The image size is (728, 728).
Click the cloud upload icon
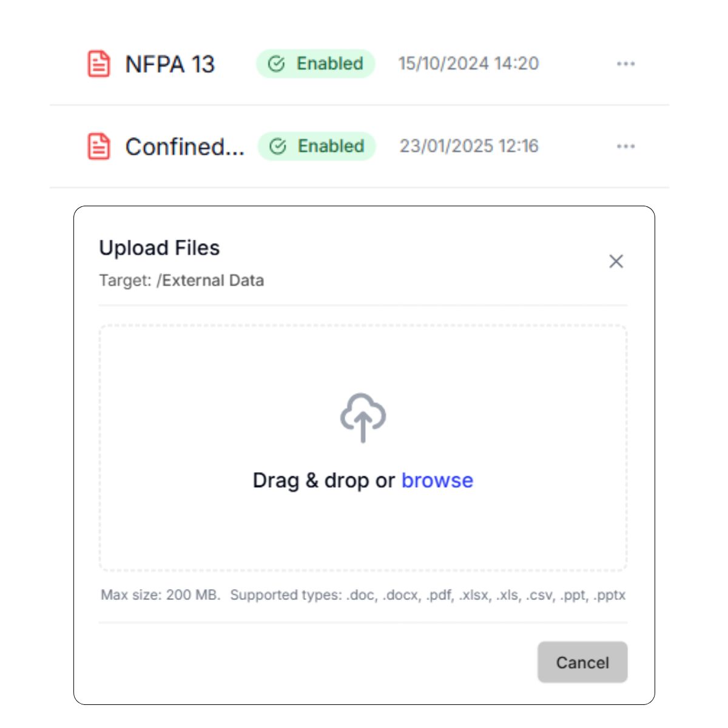[363, 417]
